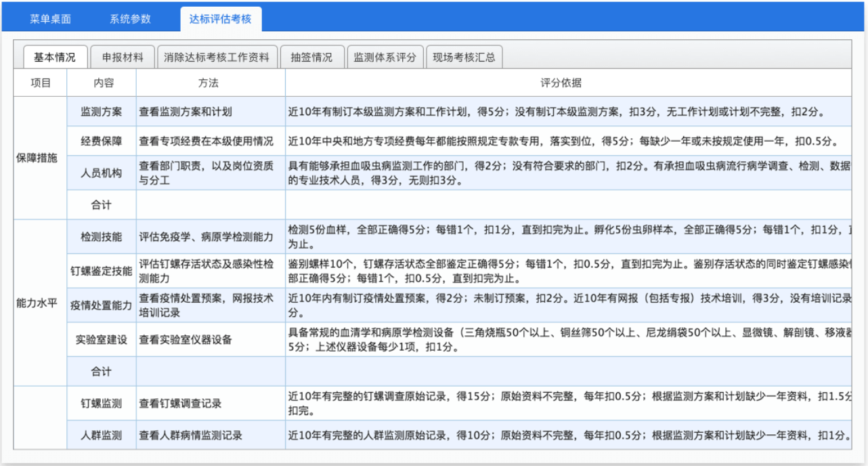Click the 钉螺鉴定技能 content cell
The width and height of the screenshot is (868, 466).
click(102, 271)
